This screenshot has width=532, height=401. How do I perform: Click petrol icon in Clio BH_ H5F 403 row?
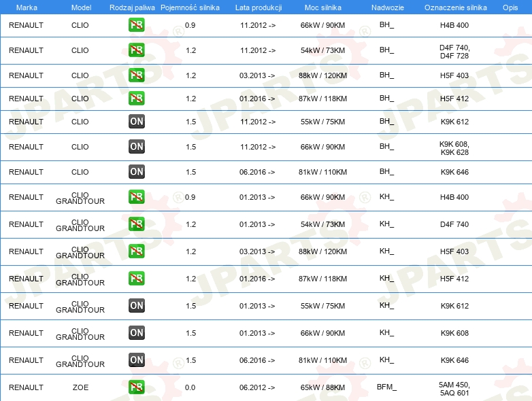(x=136, y=75)
